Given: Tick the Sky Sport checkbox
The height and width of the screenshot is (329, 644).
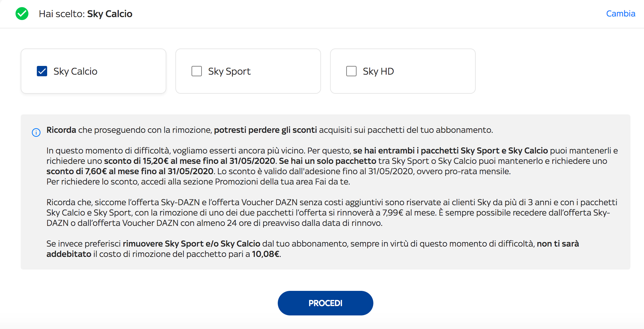Looking at the screenshot, I should 197,71.
